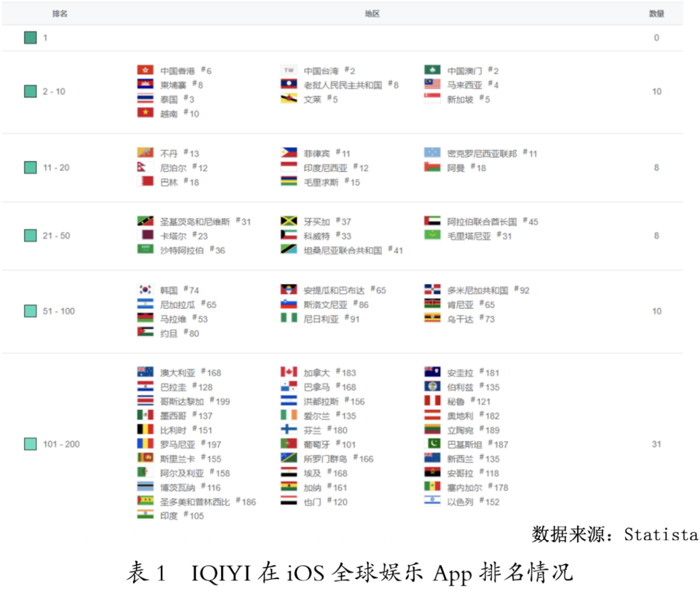Click the Jordan flag beside 约旦
This screenshot has height=596, width=700.
pyautogui.click(x=145, y=333)
